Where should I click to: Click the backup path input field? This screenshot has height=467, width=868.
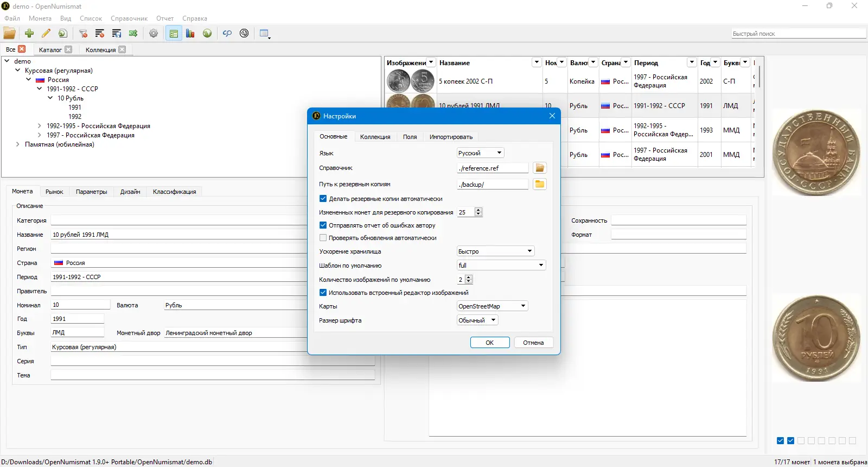tap(493, 185)
